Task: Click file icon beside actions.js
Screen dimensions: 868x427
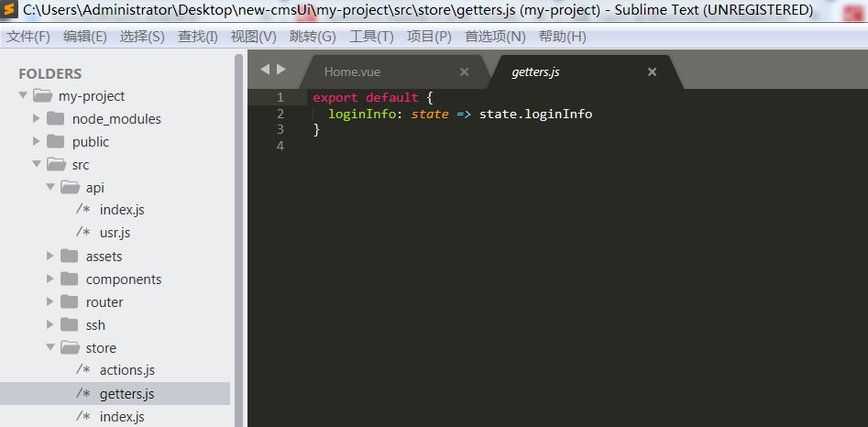Action: point(83,369)
